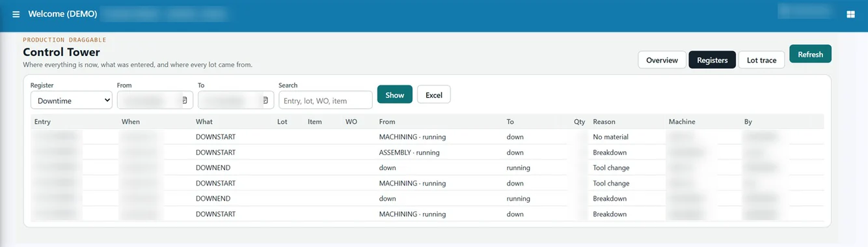Focus the Search entry, lot, WO field
This screenshot has width=868, height=247.
(x=325, y=100)
